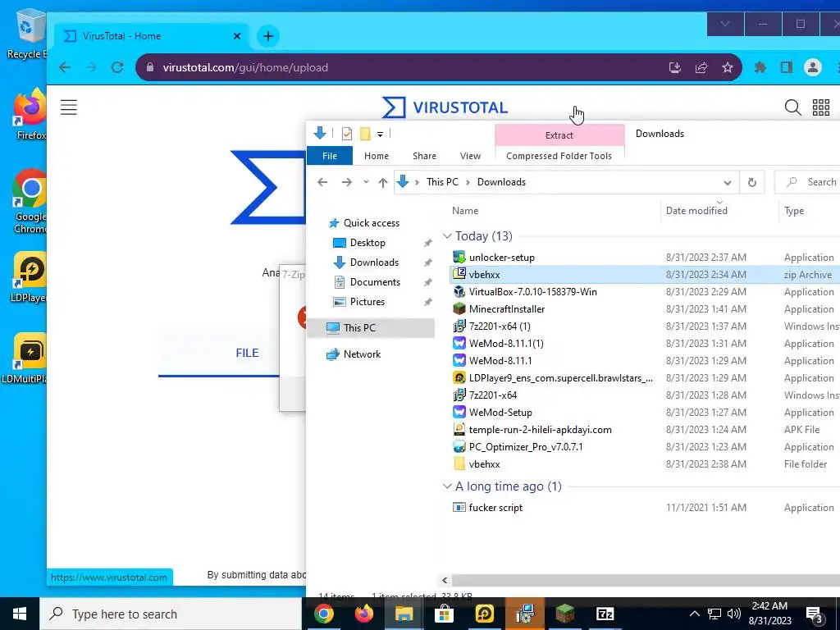
Task: Switch to 7-Zip in the taskbar
Action: (605, 614)
